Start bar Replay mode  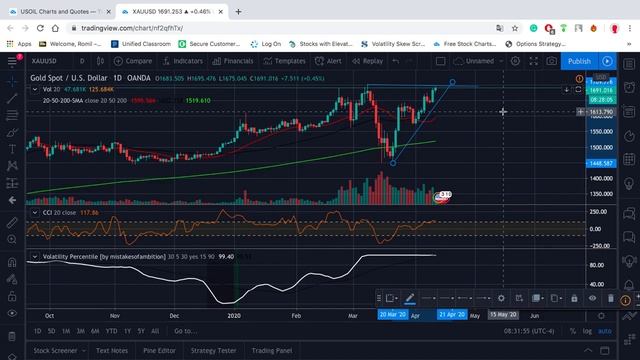pyautogui.click(x=367, y=61)
